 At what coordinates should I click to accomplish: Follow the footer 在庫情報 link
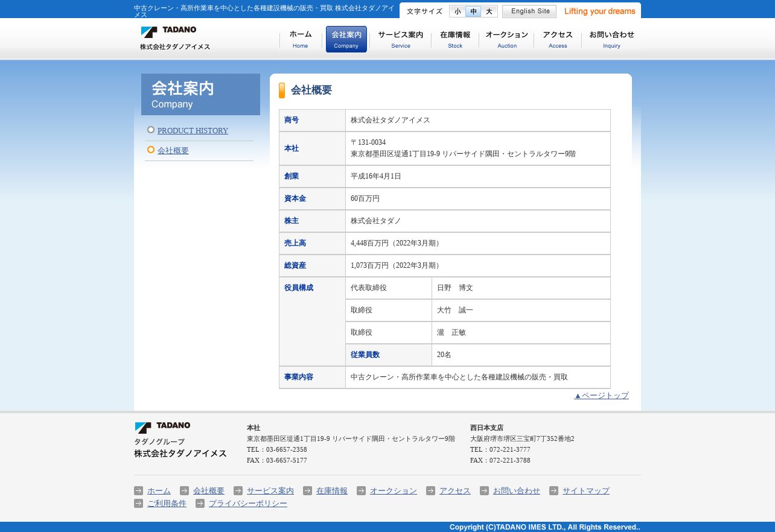pyautogui.click(x=332, y=491)
